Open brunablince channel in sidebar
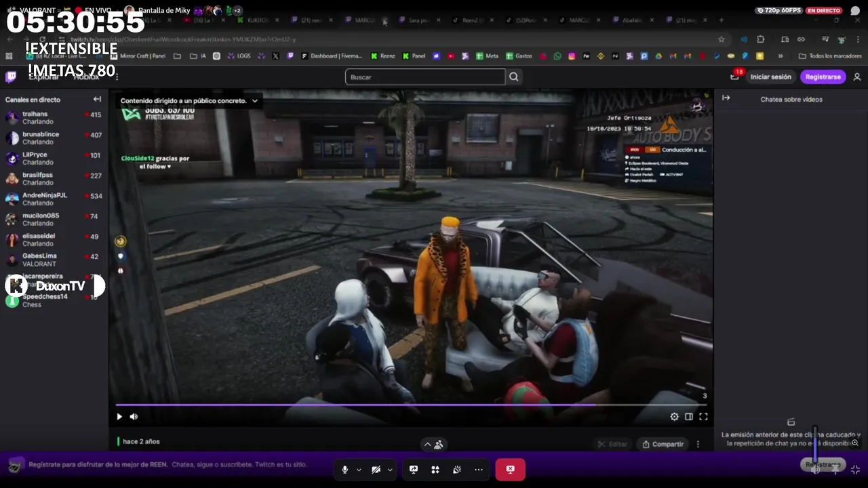 tap(54, 138)
